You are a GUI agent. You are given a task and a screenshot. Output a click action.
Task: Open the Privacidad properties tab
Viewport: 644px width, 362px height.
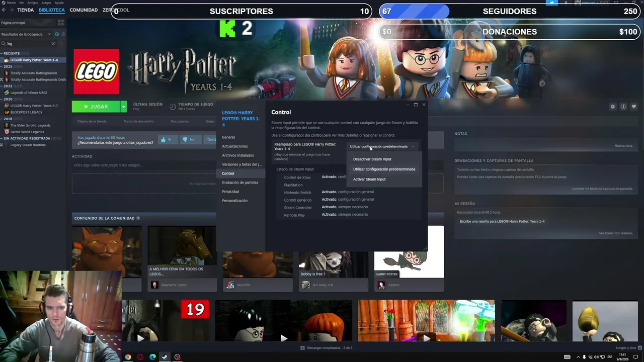(x=230, y=192)
